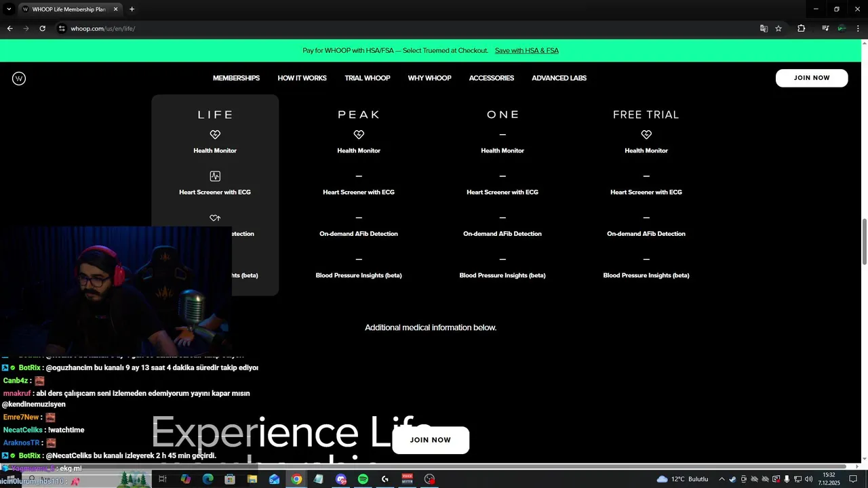Open the tab search dropdown arrow
Viewport: 868px width, 488px height.
tap(9, 9)
